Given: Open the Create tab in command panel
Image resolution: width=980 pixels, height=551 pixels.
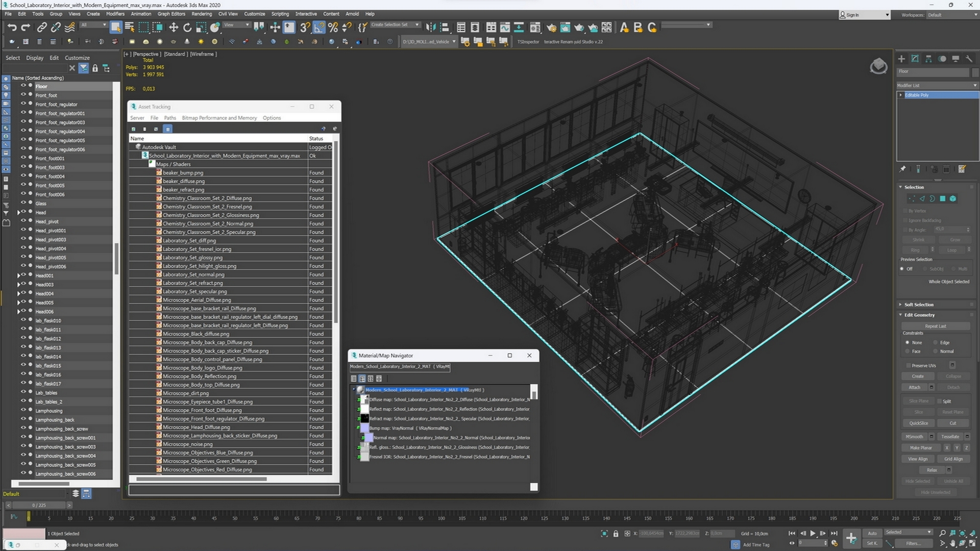Looking at the screenshot, I should 901,59.
